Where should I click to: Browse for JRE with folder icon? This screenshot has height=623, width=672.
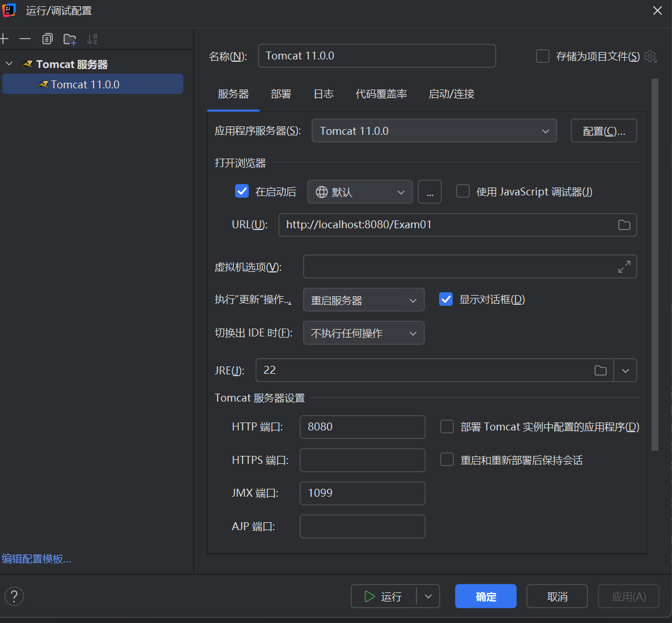click(x=601, y=370)
